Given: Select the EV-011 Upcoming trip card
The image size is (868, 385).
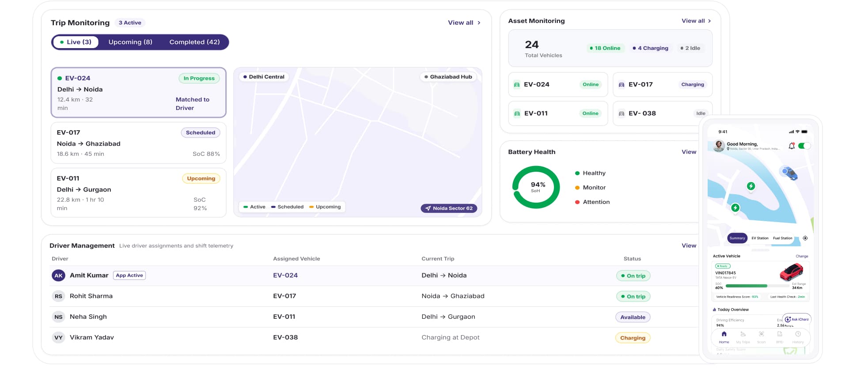Looking at the screenshot, I should tap(139, 193).
